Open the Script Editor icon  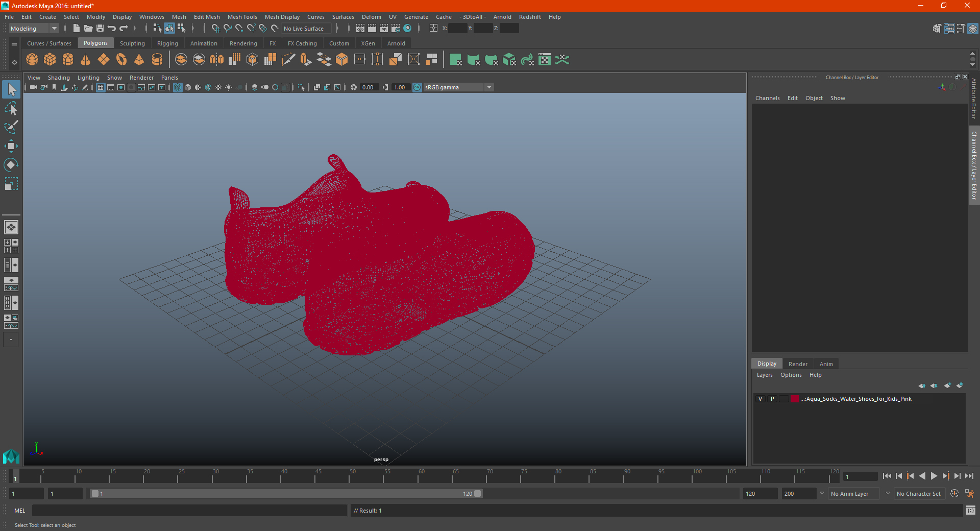tap(971, 510)
